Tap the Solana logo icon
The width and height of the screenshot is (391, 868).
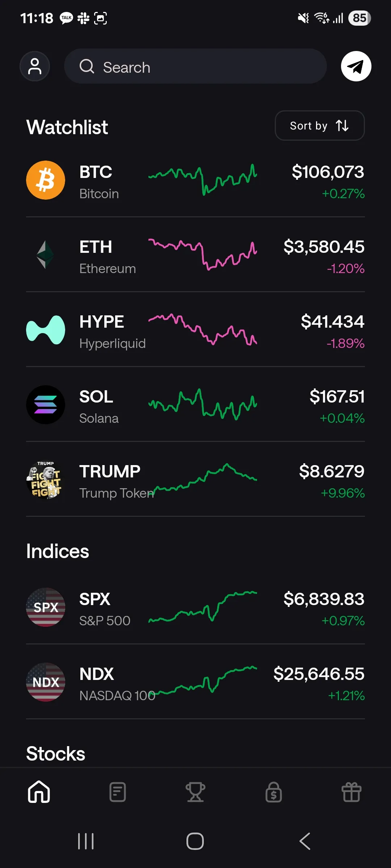tap(46, 405)
